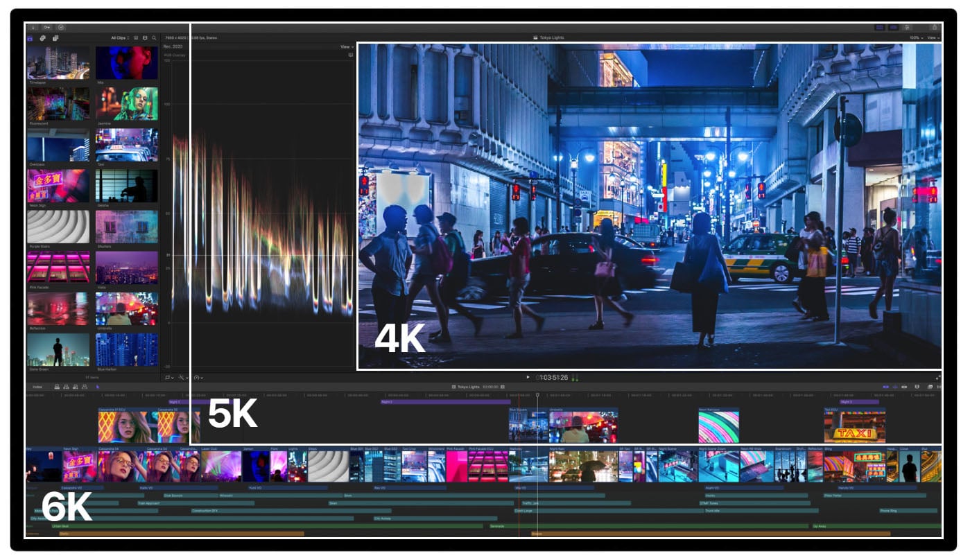Toggle the Timeline panel button

pos(894,27)
